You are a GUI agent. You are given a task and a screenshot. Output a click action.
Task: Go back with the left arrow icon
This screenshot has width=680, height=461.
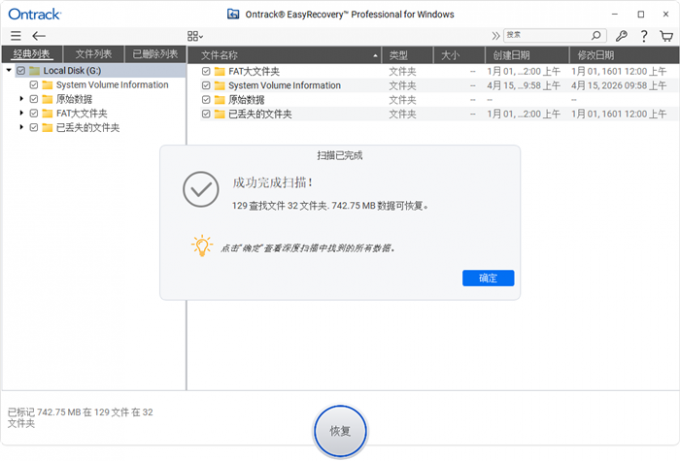tap(39, 36)
